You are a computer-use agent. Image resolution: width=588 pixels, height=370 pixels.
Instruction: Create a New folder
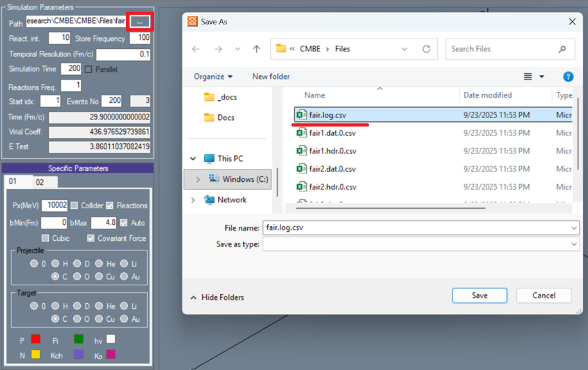tap(270, 76)
